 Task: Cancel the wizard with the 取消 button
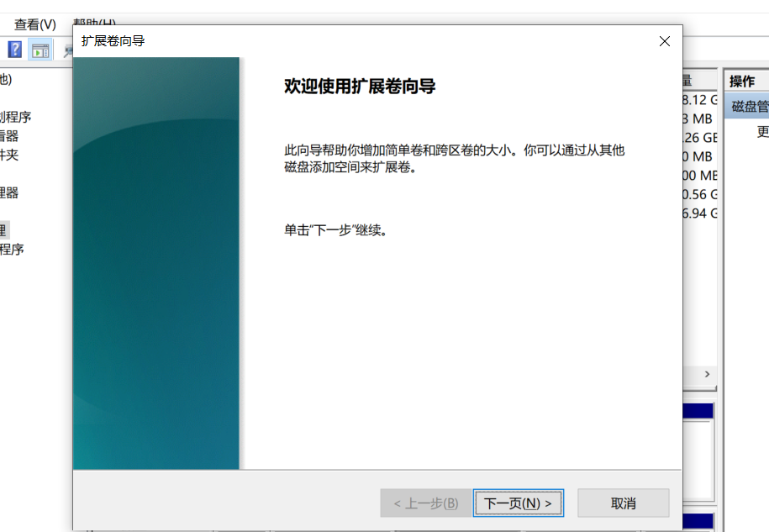pyautogui.click(x=624, y=503)
